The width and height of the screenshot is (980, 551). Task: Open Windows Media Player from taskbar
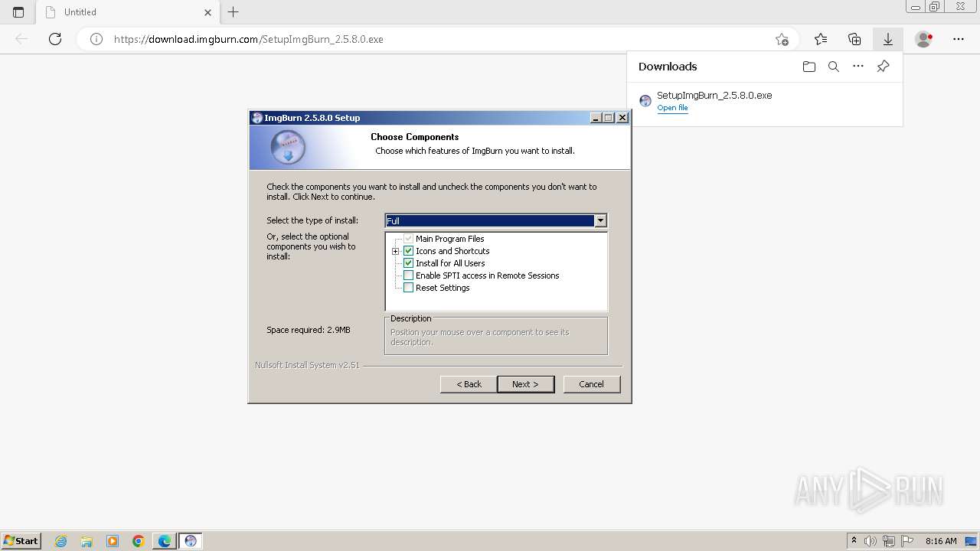pos(113,541)
